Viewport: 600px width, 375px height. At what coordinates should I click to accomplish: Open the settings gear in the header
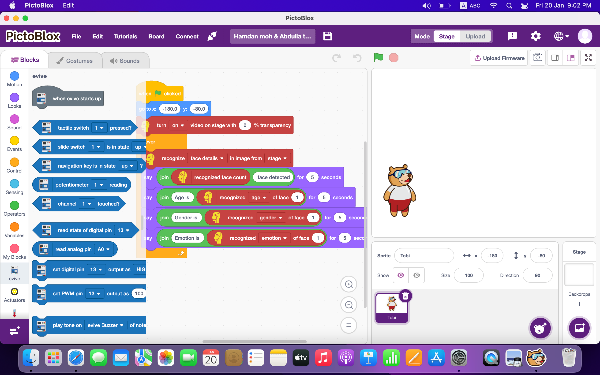coord(536,36)
